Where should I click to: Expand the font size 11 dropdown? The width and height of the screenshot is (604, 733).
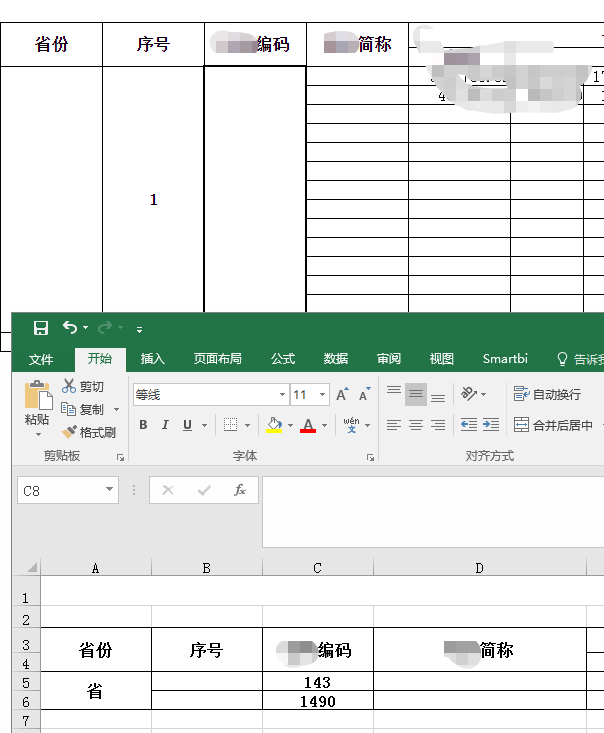pyautogui.click(x=322, y=395)
